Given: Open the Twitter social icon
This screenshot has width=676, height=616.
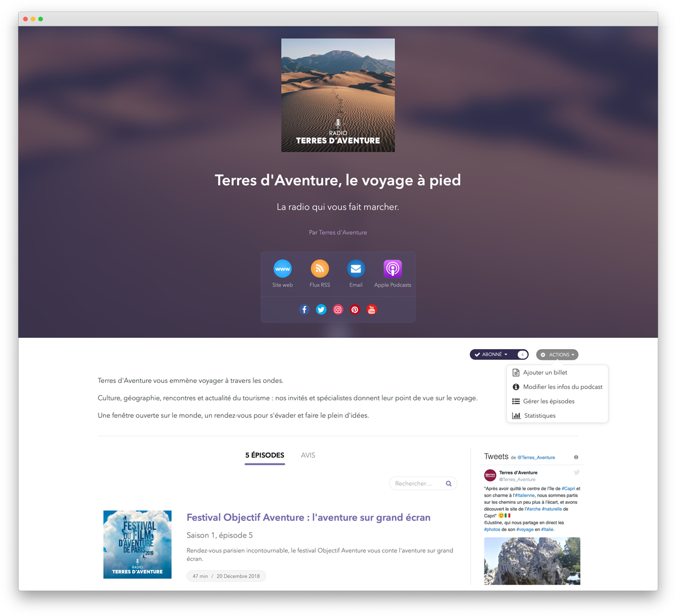Looking at the screenshot, I should pos(321,310).
